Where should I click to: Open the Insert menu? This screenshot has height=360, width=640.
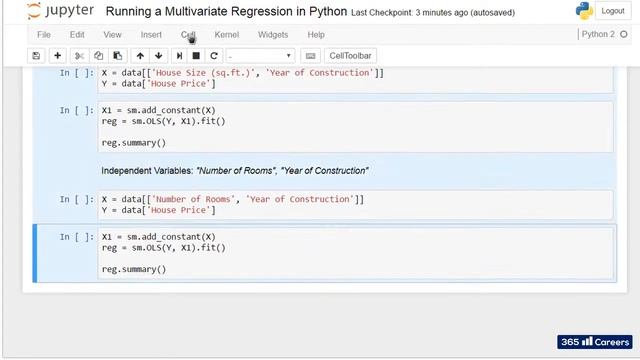(x=151, y=35)
